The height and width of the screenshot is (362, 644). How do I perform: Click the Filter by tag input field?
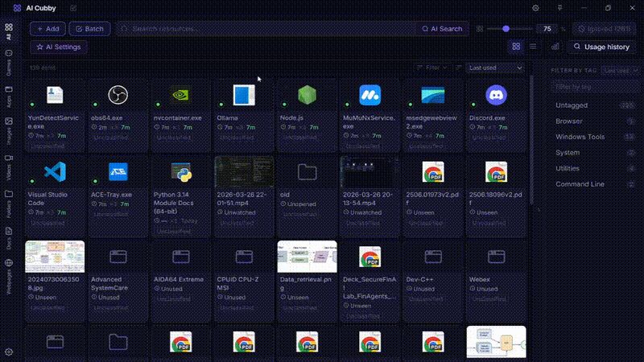595,87
